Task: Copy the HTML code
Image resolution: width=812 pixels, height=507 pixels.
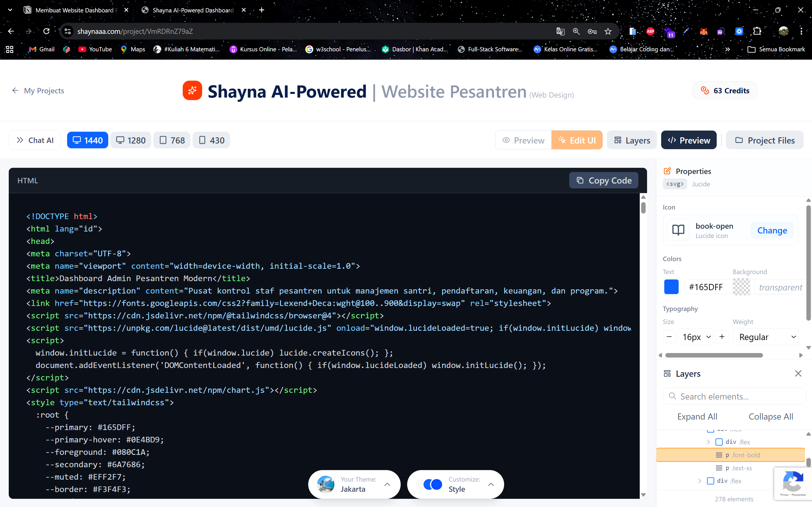Action: point(603,180)
